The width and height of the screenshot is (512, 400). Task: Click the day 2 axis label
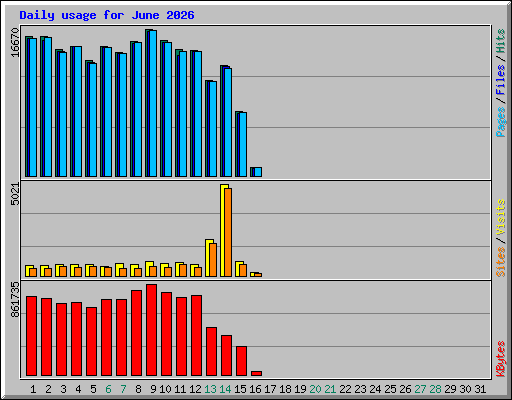(48, 389)
